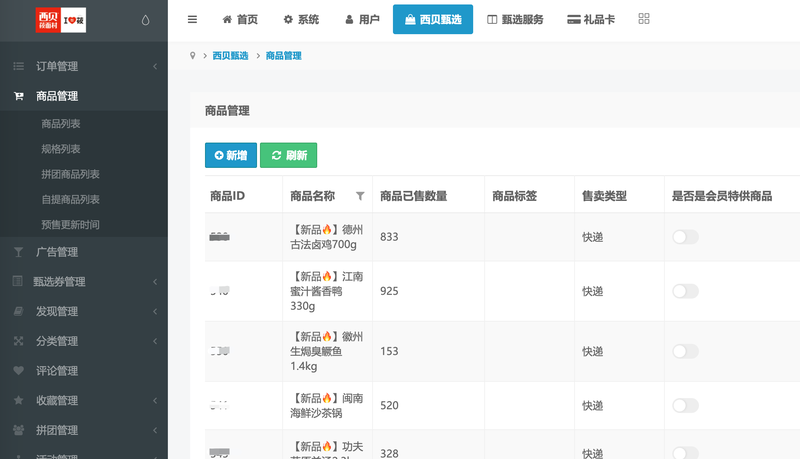Open 自提商品列表 in the sidebar

(x=70, y=199)
